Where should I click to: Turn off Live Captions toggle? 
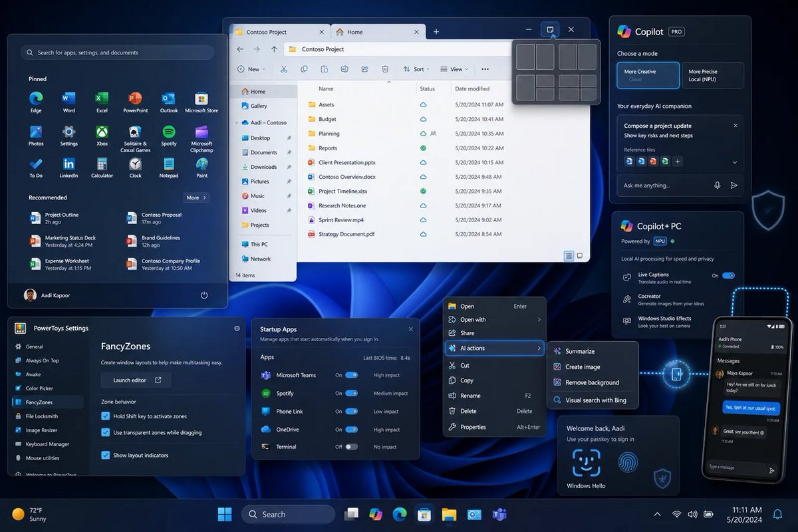pyautogui.click(x=728, y=275)
